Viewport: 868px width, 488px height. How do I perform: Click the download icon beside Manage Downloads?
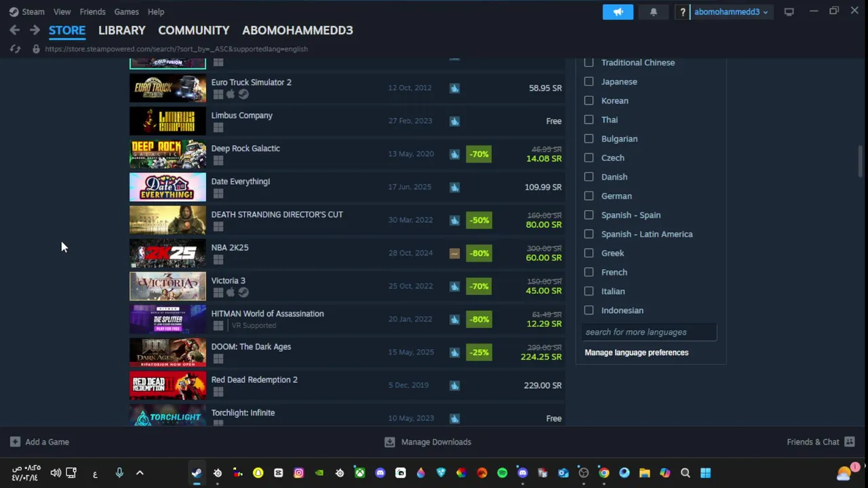[x=389, y=442]
